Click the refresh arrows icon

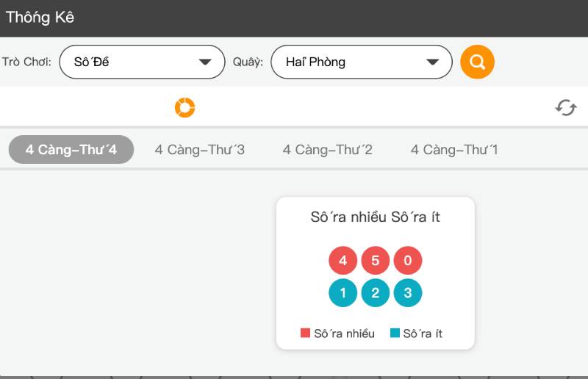coord(565,108)
